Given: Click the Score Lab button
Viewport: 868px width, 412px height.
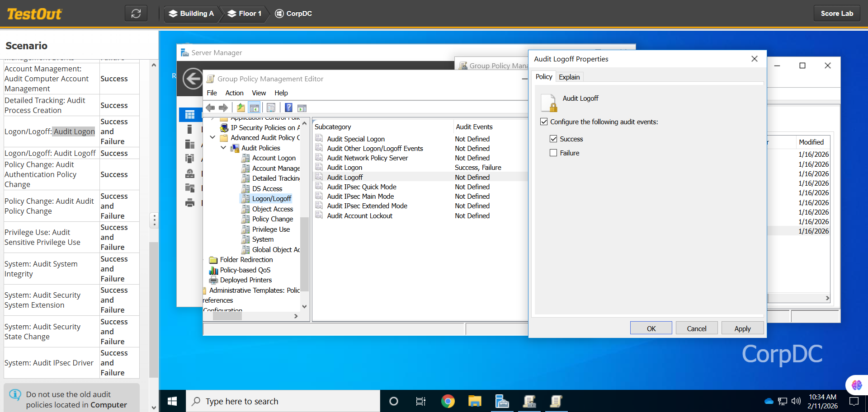Looking at the screenshot, I should (x=836, y=14).
